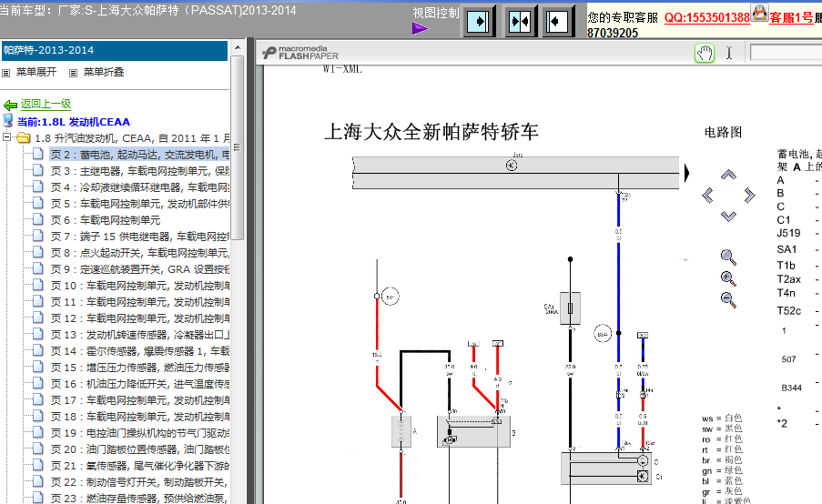This screenshot has width=822, height=504.
Task: Click the zoom in magnifier icon
Action: [728, 278]
